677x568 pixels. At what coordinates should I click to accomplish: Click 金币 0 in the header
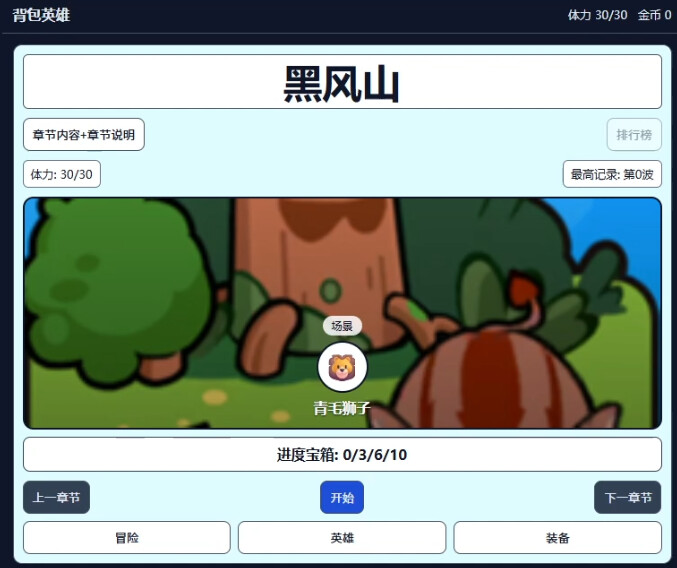coord(654,15)
